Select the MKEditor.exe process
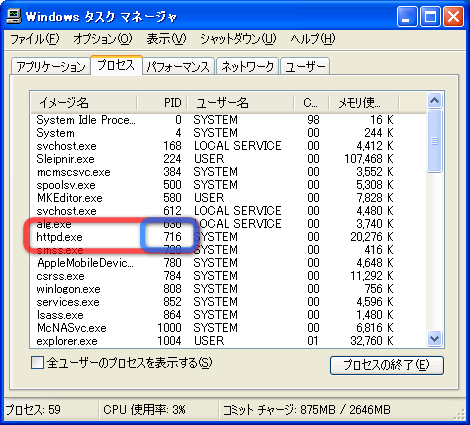 pos(228,198)
